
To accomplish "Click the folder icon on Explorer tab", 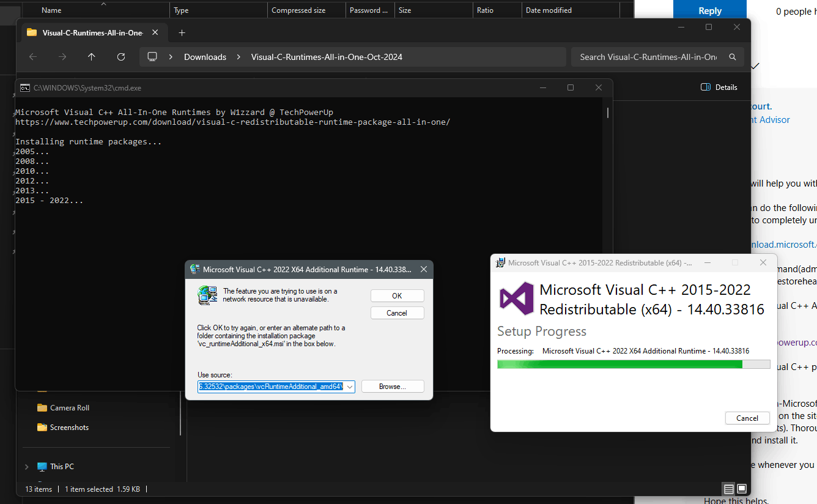I will pyautogui.click(x=32, y=32).
